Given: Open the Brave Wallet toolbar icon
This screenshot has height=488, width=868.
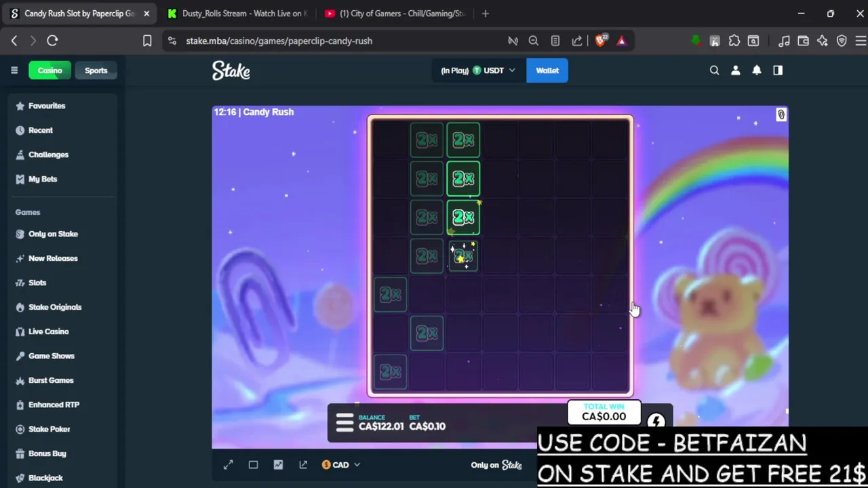Looking at the screenshot, I should (x=804, y=41).
